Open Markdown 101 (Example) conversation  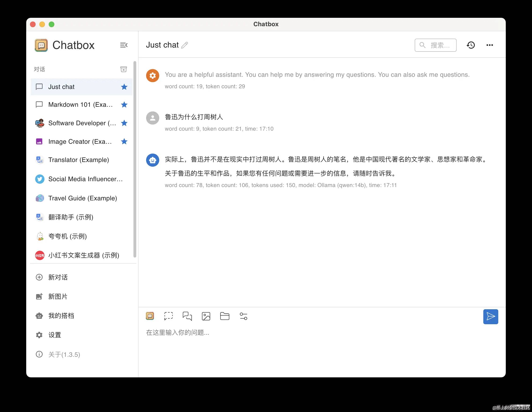(x=81, y=104)
